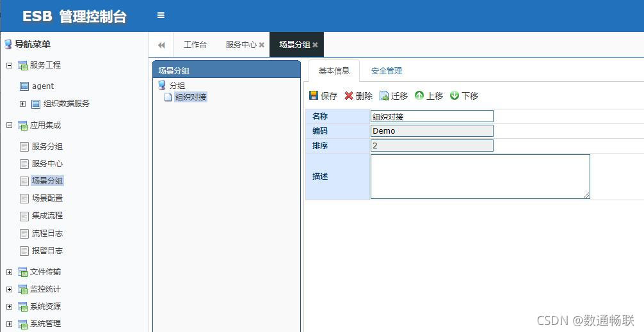Click the 导航菜单 database icon
This screenshot has height=332, width=644.
(8, 44)
